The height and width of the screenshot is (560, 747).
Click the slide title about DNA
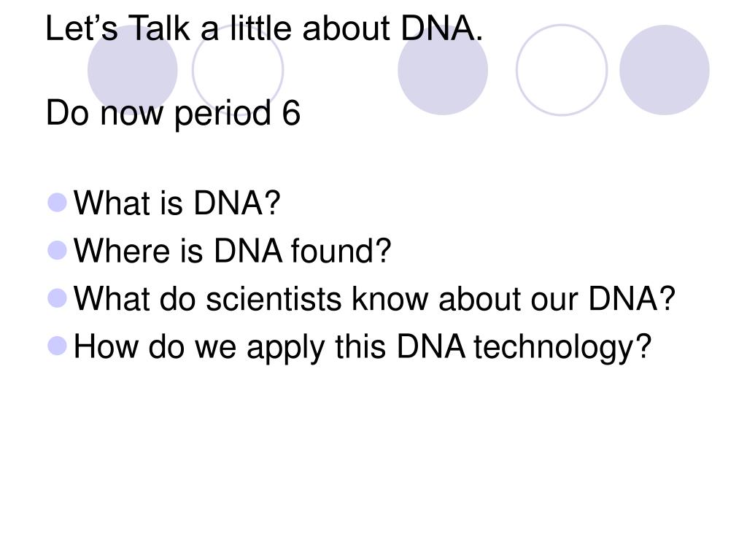tap(264, 28)
